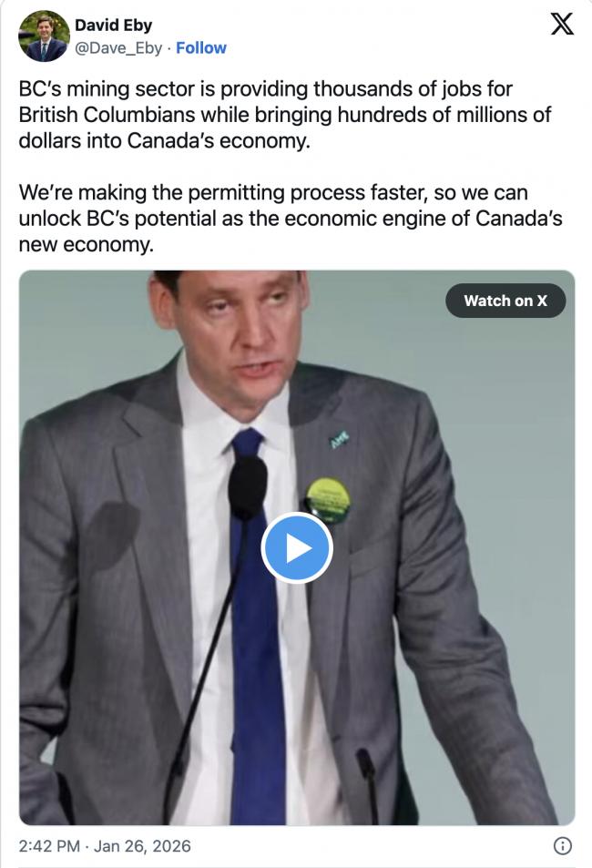Click the words "new economy." in the tweet
The width and height of the screenshot is (592, 868).
click(87, 244)
